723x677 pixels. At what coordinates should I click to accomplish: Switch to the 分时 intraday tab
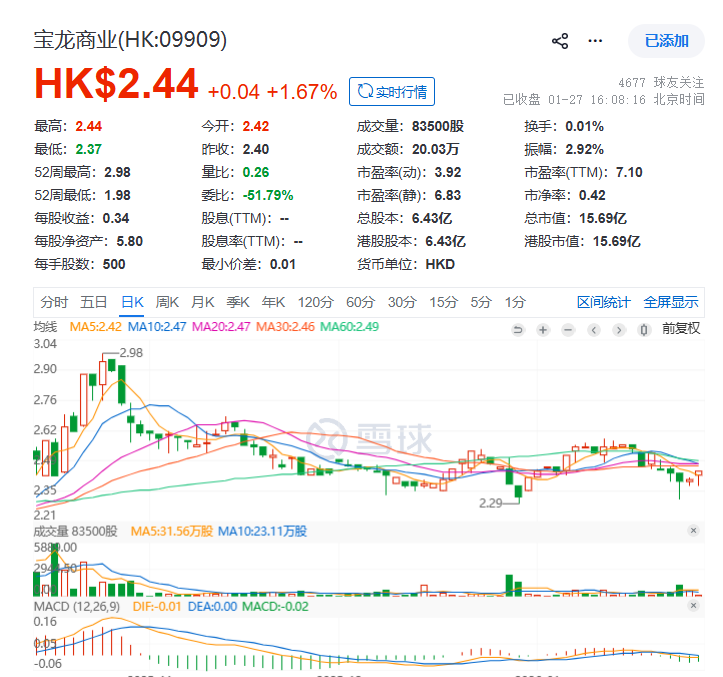click(x=54, y=302)
